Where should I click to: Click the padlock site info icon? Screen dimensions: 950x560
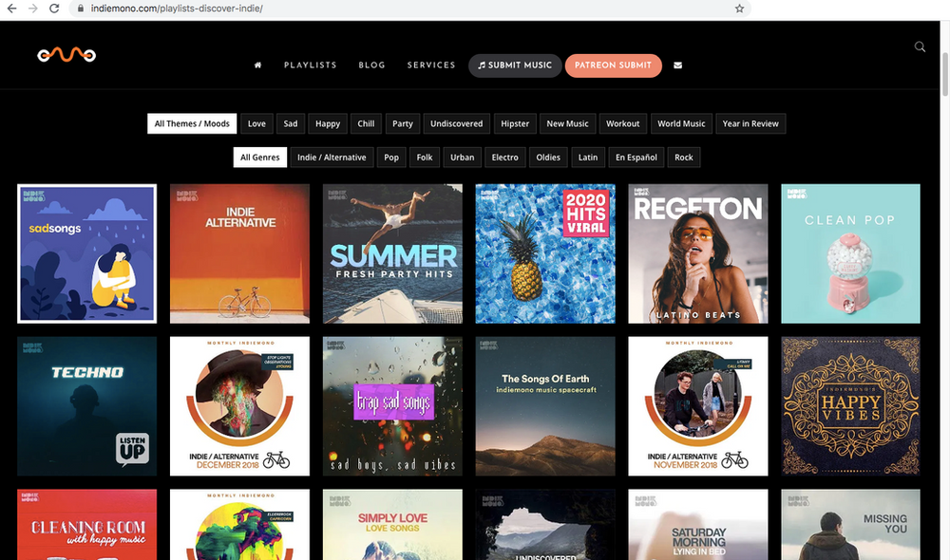pos(80,9)
